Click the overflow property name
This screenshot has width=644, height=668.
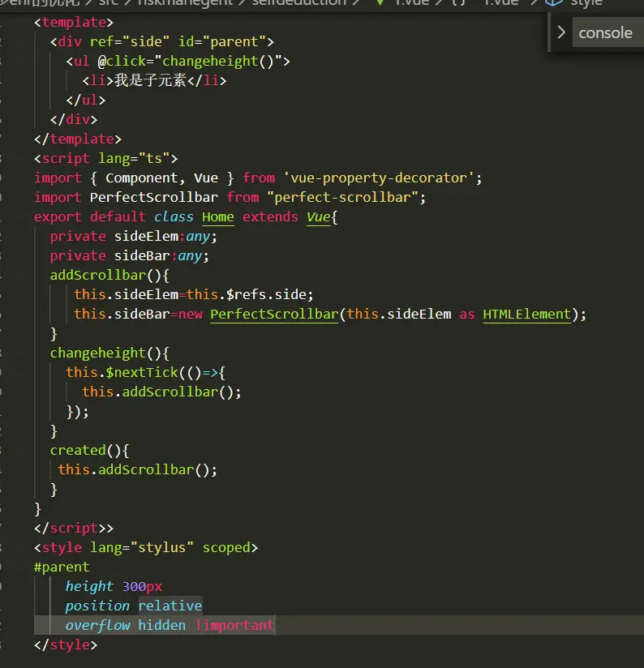pyautogui.click(x=97, y=625)
